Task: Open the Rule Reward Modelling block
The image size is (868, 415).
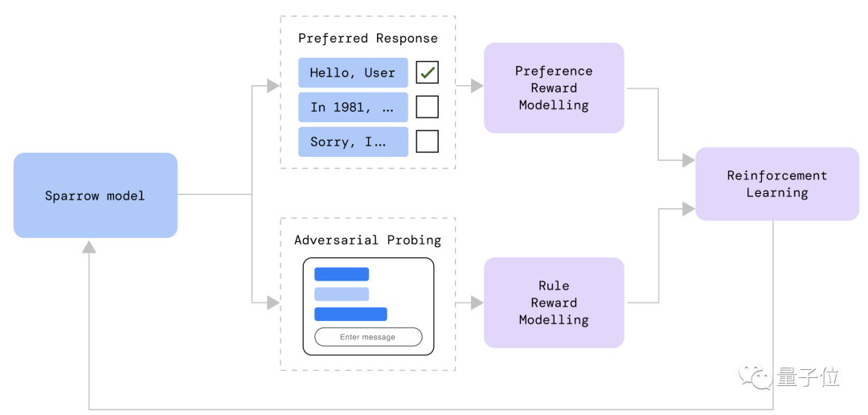Action: 554,302
